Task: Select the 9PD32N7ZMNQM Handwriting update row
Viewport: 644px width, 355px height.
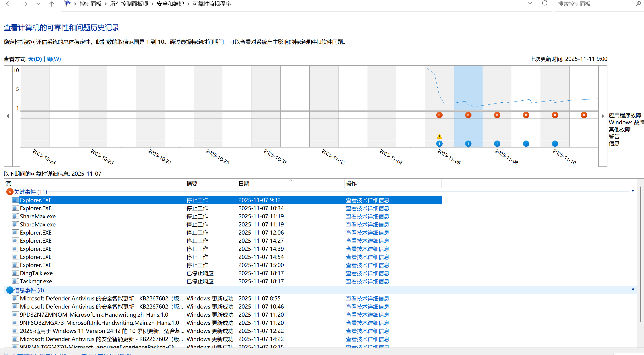Action: click(x=227, y=315)
